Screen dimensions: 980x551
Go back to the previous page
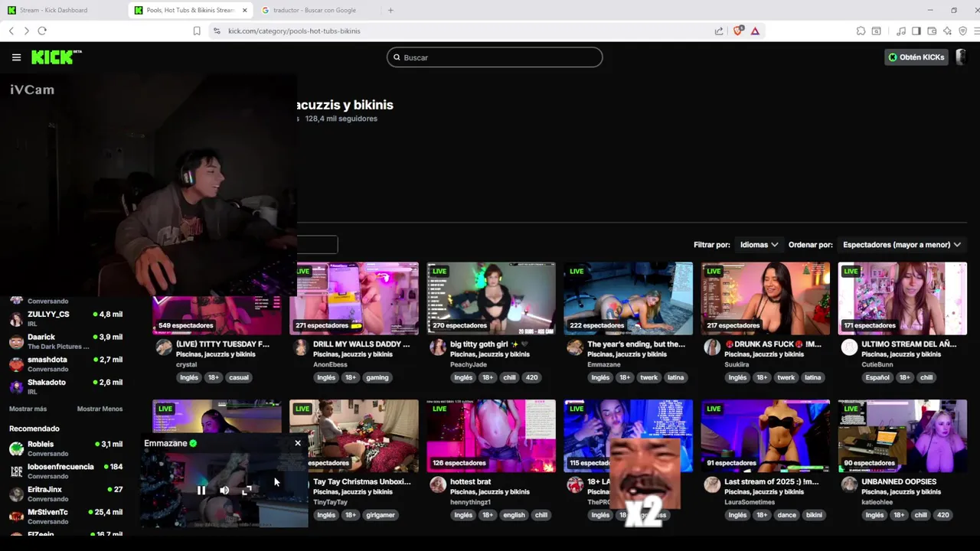click(x=11, y=31)
